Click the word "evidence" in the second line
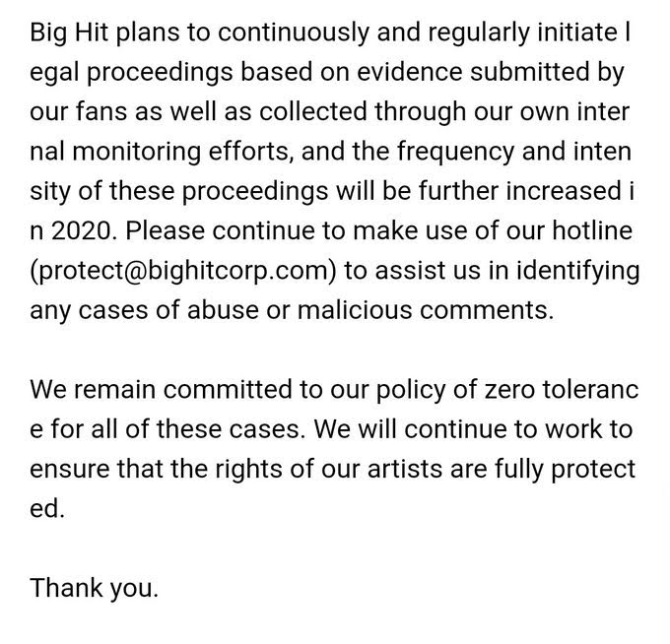The height and width of the screenshot is (644, 670). pos(409,72)
